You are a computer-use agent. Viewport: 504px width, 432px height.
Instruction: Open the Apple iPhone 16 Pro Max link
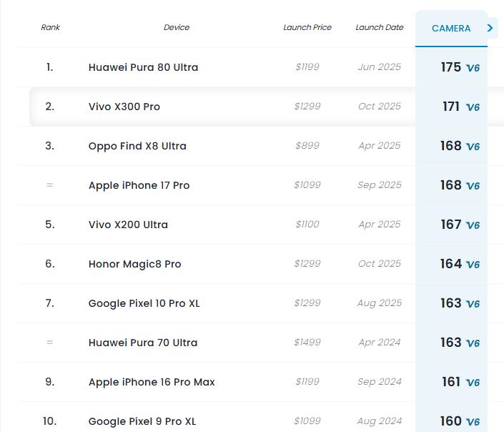pyautogui.click(x=152, y=382)
